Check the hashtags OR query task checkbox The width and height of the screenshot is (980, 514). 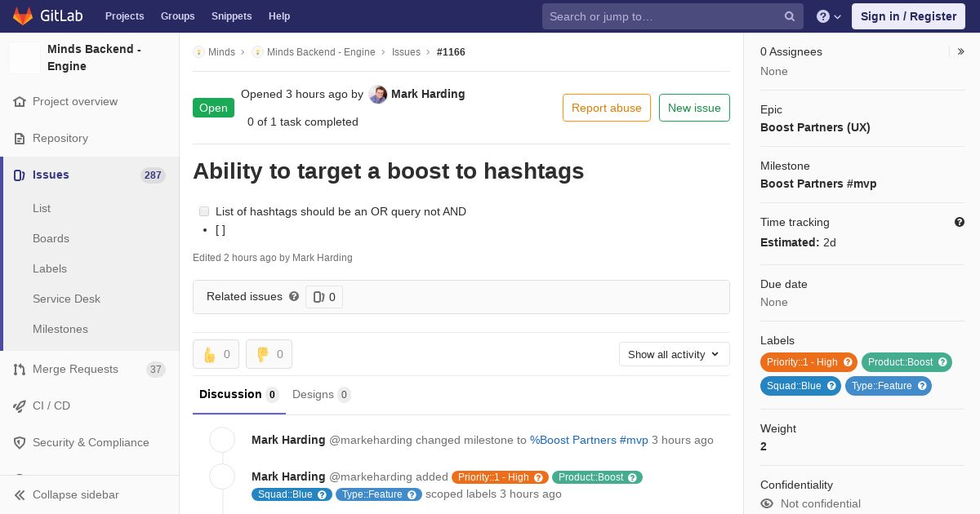(x=204, y=211)
